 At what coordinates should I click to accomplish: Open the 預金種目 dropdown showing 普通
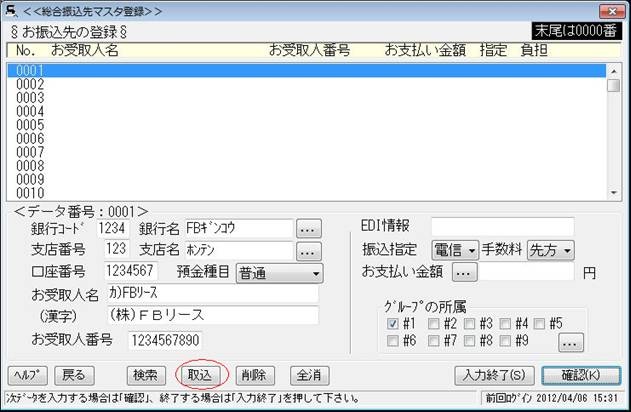(x=279, y=274)
